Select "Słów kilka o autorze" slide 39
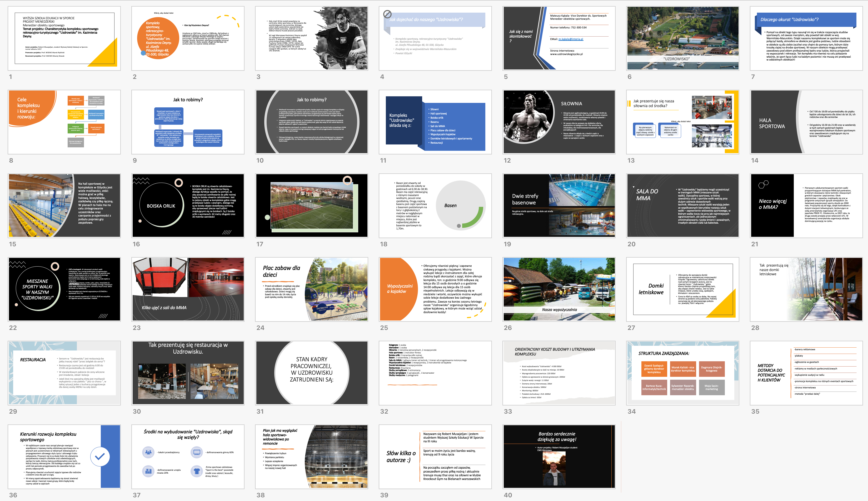The width and height of the screenshot is (868, 501). click(x=435, y=457)
